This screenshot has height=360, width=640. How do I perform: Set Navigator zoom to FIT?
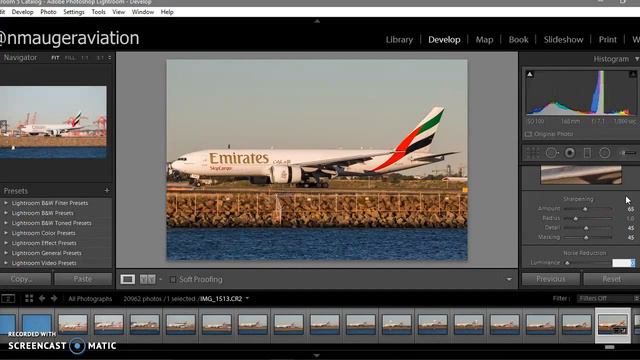pos(55,58)
